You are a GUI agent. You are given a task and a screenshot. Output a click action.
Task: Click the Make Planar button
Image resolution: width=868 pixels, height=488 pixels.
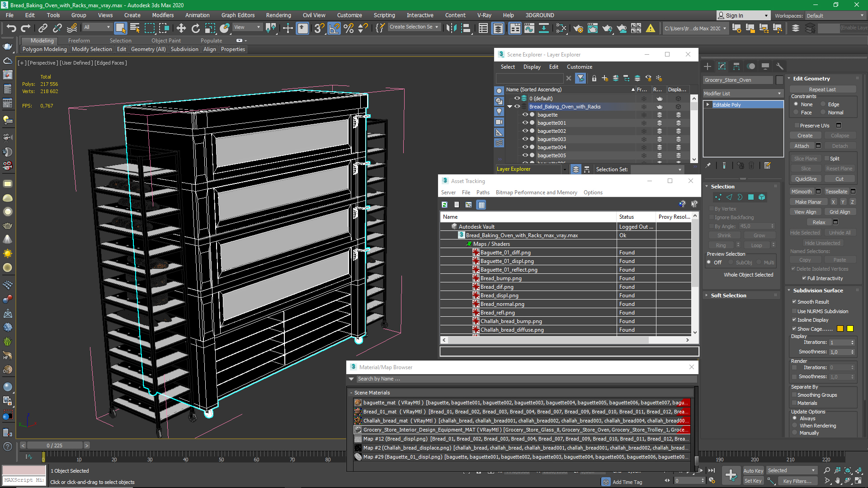click(808, 202)
